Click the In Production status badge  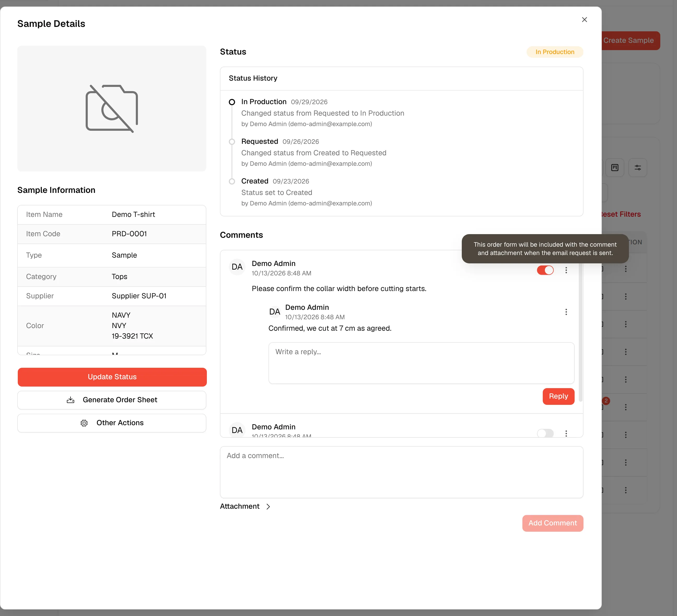tap(555, 52)
